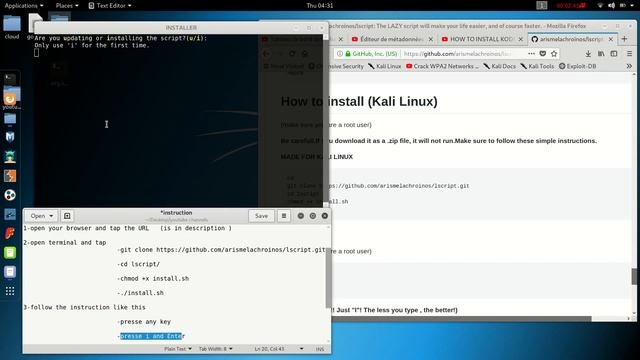Open page actions three-dot menu
Image resolution: width=640 pixels, height=360 pixels.
[x=531, y=53]
